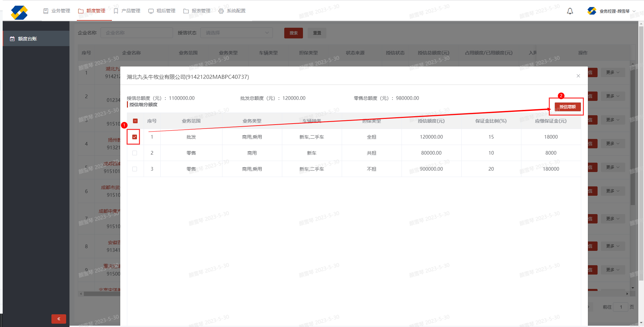Screen dimensions: 644x327
Task: Expand the 更多 dropdown in the first row
Action: [613, 72]
